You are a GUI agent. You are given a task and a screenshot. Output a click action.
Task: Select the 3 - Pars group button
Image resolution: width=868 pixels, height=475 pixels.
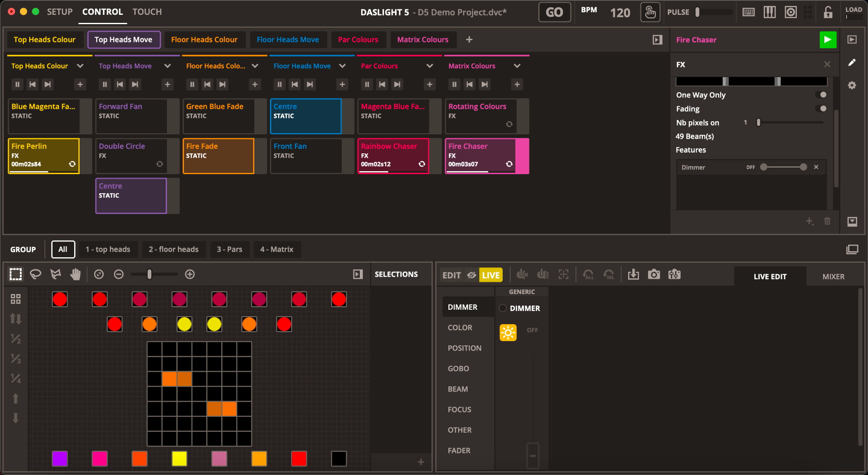coord(229,249)
